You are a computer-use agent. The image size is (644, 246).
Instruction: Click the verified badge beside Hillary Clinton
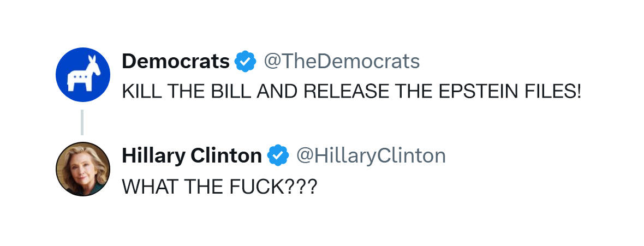tap(278, 156)
